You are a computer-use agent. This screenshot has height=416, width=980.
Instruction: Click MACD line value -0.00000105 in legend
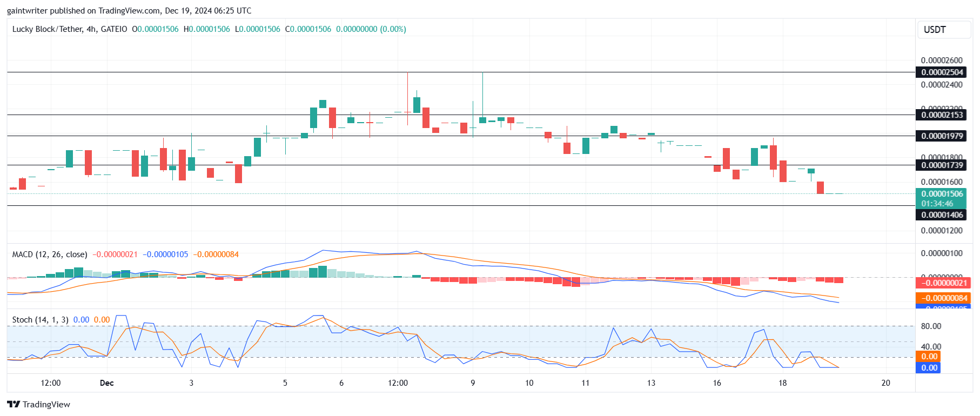pyautogui.click(x=165, y=254)
